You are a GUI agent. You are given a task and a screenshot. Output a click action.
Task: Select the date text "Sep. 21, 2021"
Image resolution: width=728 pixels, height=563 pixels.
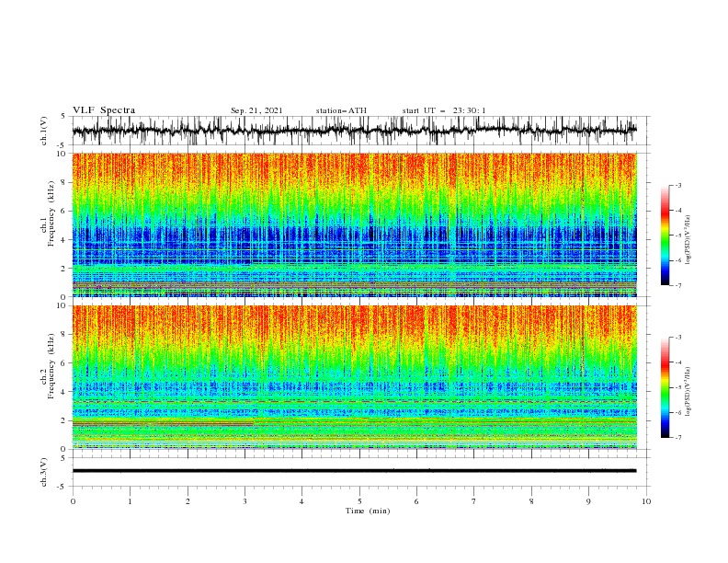[256, 110]
